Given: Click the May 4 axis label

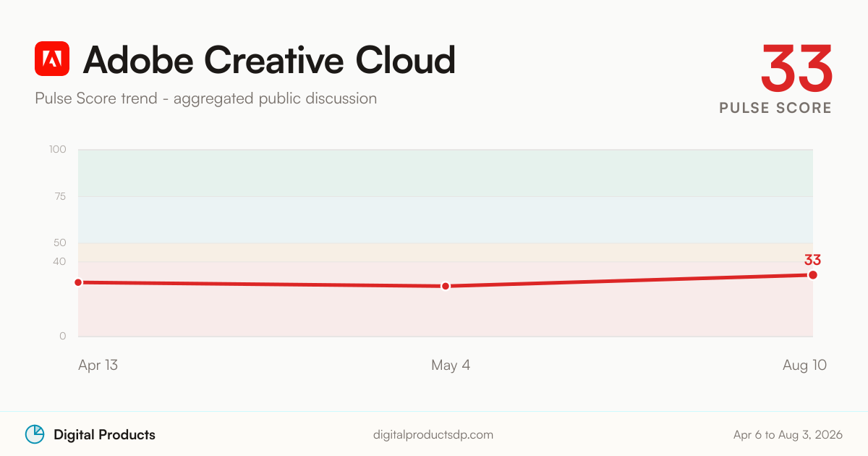Looking at the screenshot, I should 451,366.
